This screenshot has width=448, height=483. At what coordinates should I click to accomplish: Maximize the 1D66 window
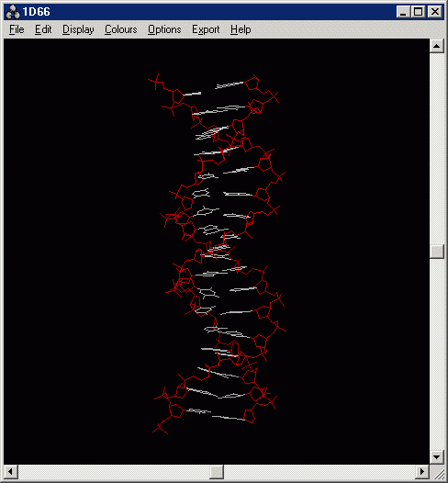[x=418, y=12]
